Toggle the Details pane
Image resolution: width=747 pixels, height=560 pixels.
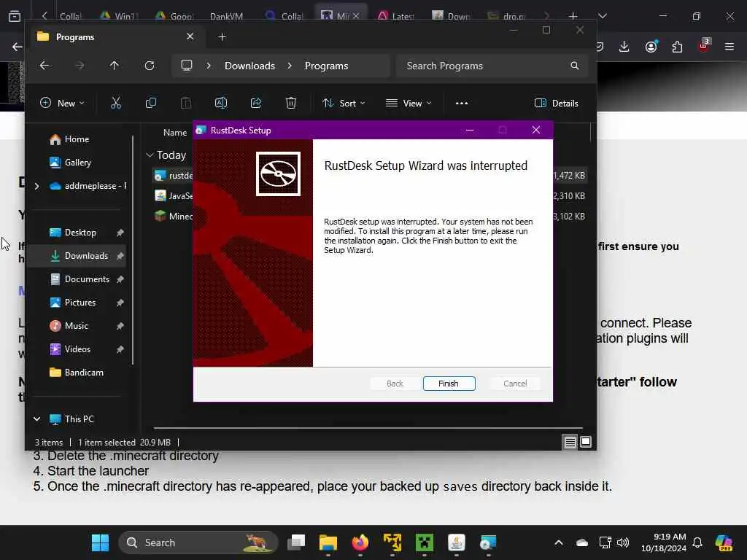pos(557,103)
